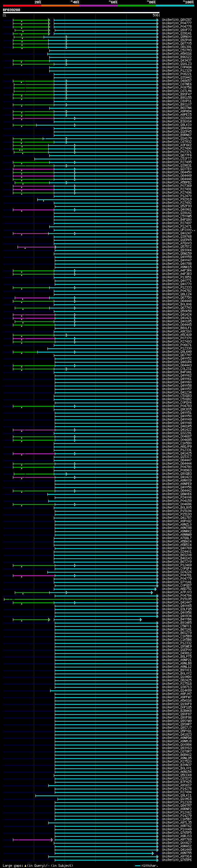197x868 pixels.
Task: Select label UniRef100_Q43437
Action: [177, 60]
